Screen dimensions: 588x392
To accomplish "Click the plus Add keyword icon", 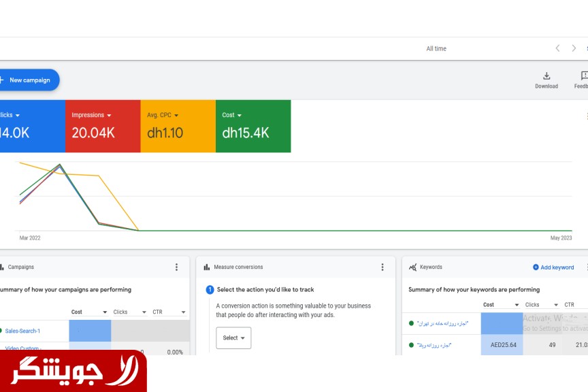I will [536, 267].
